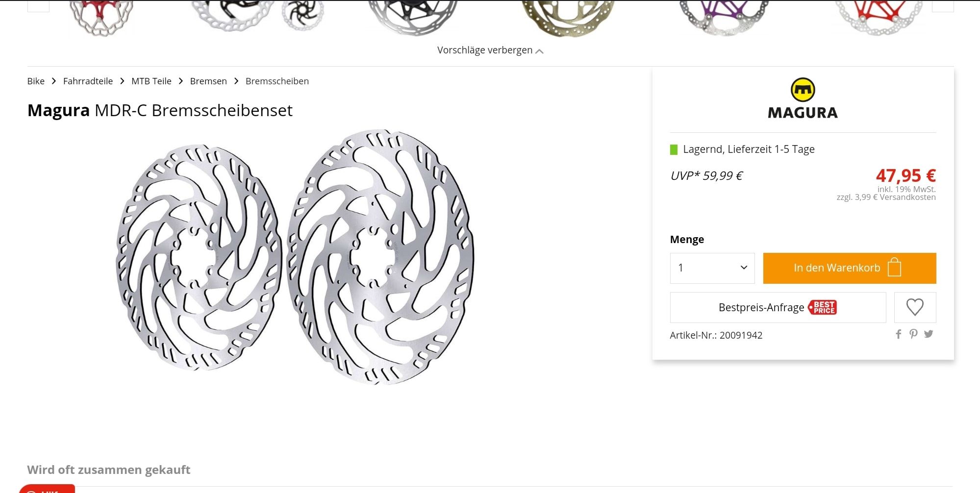Click the shopping bag icon in cart button
The width and height of the screenshot is (980, 493).
pos(894,268)
